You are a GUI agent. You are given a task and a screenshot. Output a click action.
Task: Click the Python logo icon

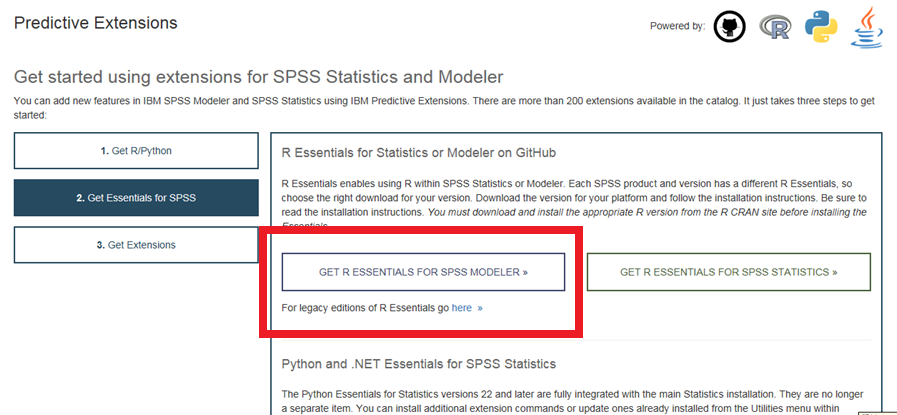[x=821, y=27]
